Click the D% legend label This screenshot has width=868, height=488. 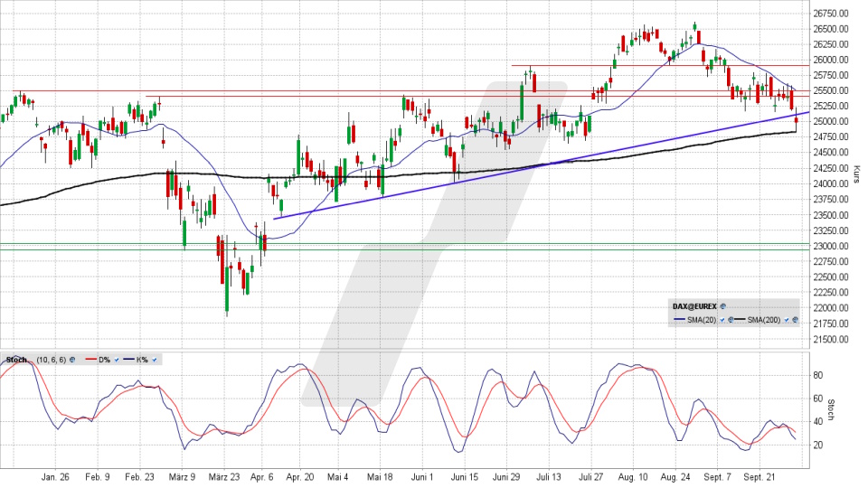click(x=105, y=360)
